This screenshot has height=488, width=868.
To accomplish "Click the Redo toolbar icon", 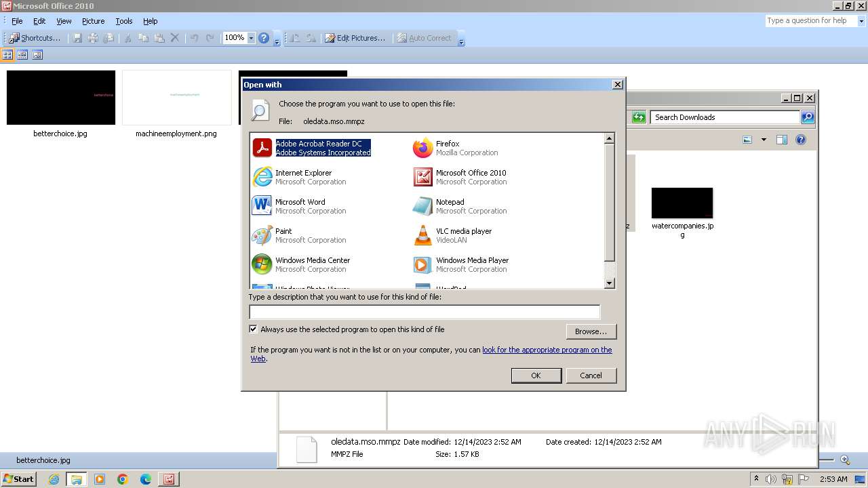I will pyautogui.click(x=210, y=38).
